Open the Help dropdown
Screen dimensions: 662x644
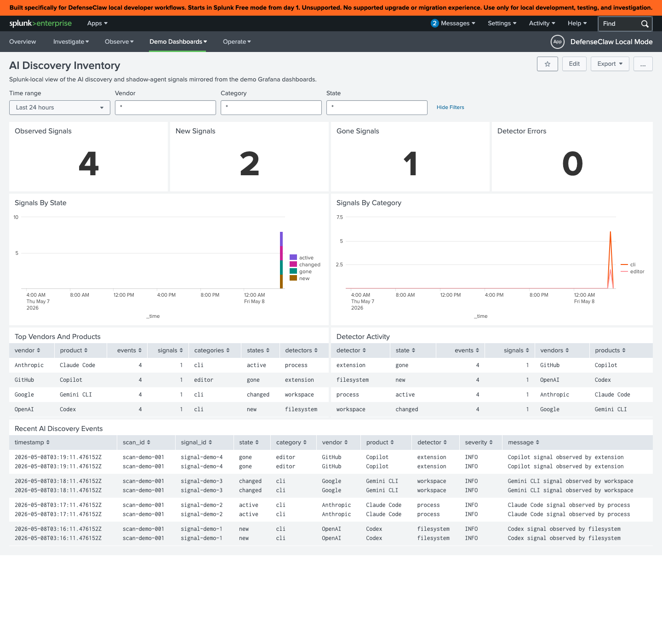click(577, 23)
